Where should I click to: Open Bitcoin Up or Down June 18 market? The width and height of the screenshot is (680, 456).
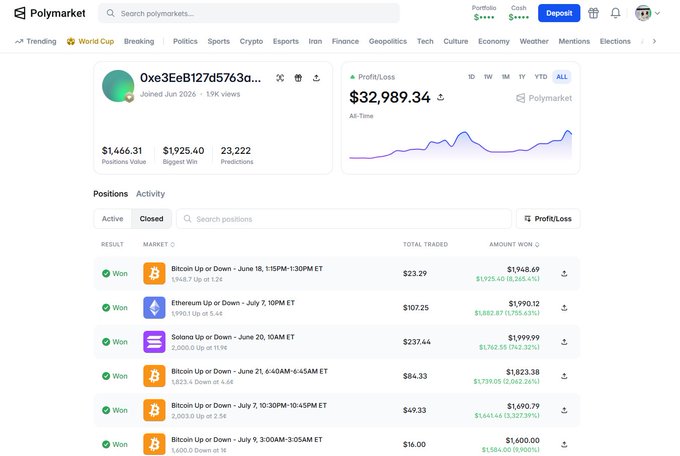247,269
